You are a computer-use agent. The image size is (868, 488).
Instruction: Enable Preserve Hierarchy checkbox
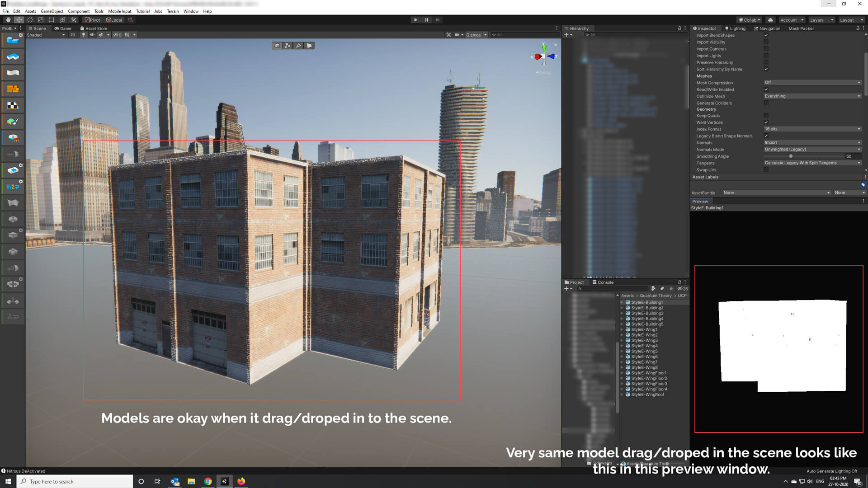point(766,62)
